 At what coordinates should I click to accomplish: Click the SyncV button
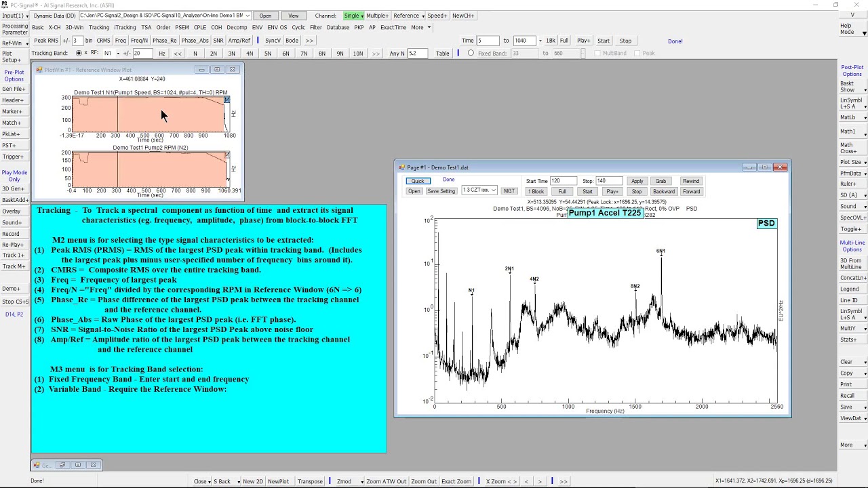click(x=273, y=41)
